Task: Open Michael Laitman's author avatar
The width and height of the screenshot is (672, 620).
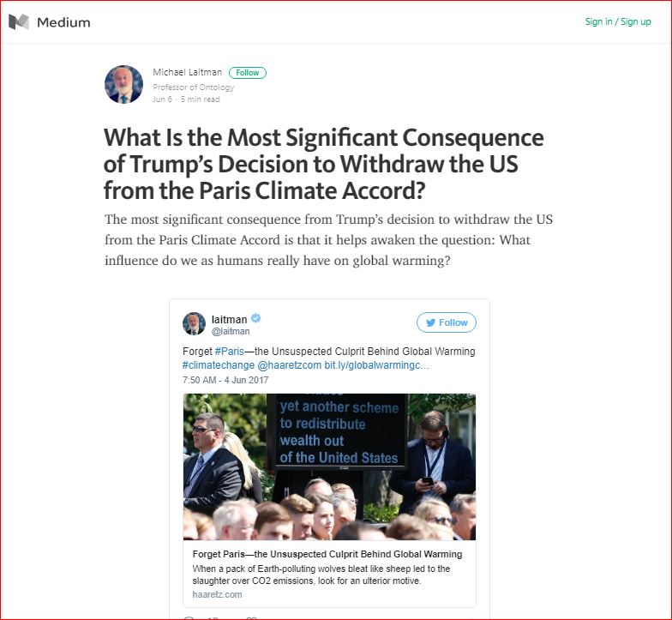Action: [123, 84]
